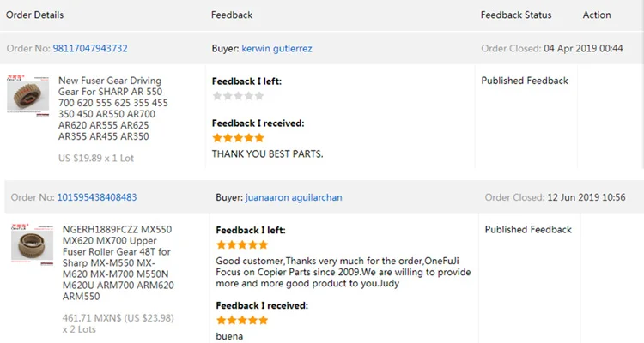Click the Feedback Status column header
The image size is (644, 343).
pos(516,15)
